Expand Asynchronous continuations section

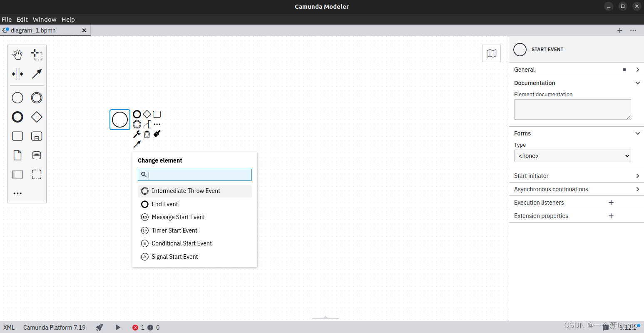576,189
